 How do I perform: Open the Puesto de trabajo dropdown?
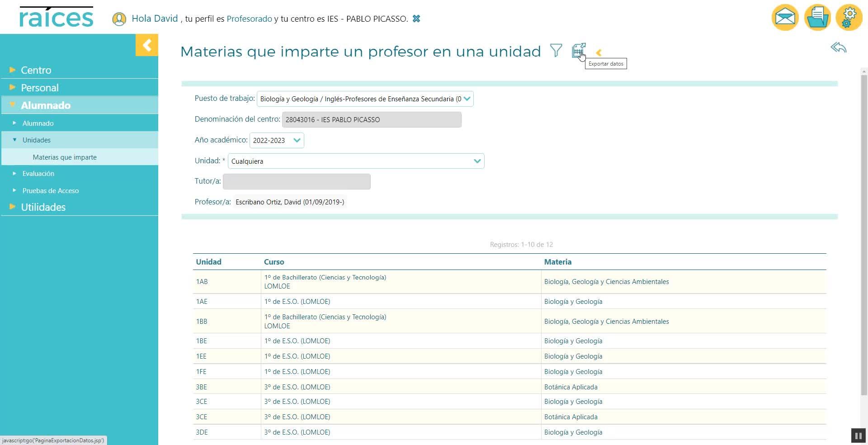pyautogui.click(x=365, y=99)
